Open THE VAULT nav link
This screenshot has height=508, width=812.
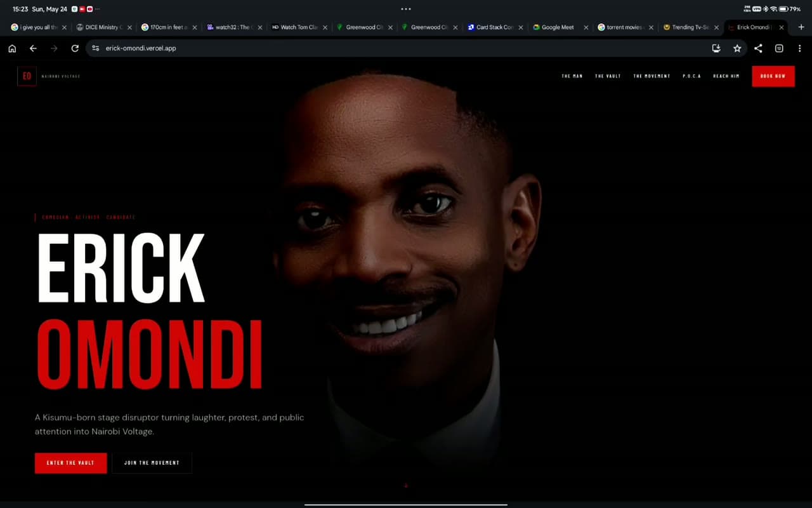point(608,76)
